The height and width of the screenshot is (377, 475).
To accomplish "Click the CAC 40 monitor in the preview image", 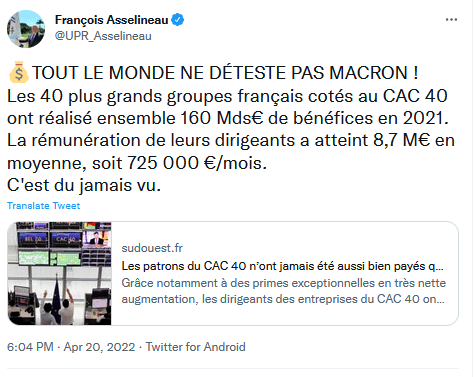I will point(66,239).
